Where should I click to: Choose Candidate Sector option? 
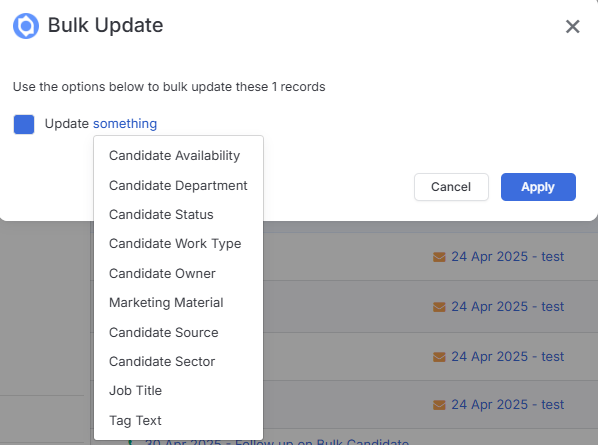162,361
